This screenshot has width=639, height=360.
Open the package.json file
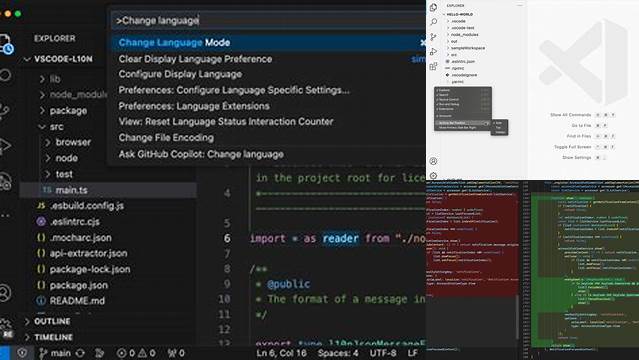[x=79, y=285]
